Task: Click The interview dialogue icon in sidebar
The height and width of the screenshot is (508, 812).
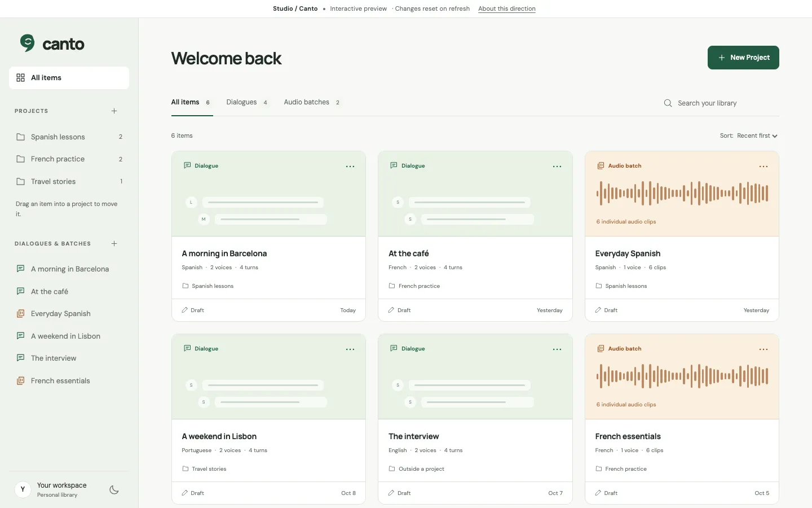Action: tap(21, 358)
